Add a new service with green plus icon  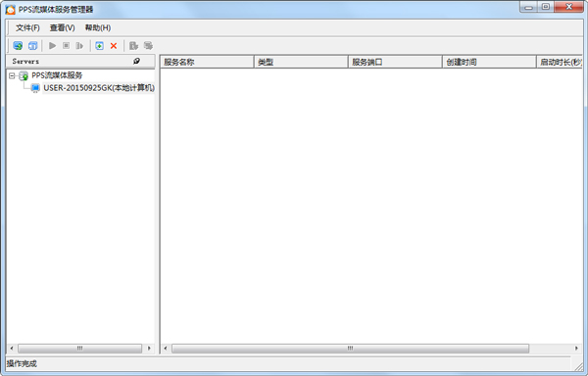point(99,46)
